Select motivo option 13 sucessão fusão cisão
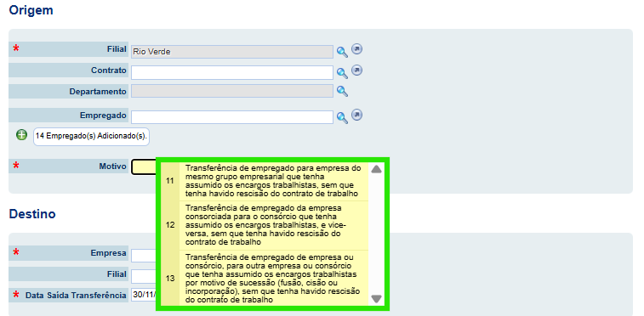 coord(265,279)
